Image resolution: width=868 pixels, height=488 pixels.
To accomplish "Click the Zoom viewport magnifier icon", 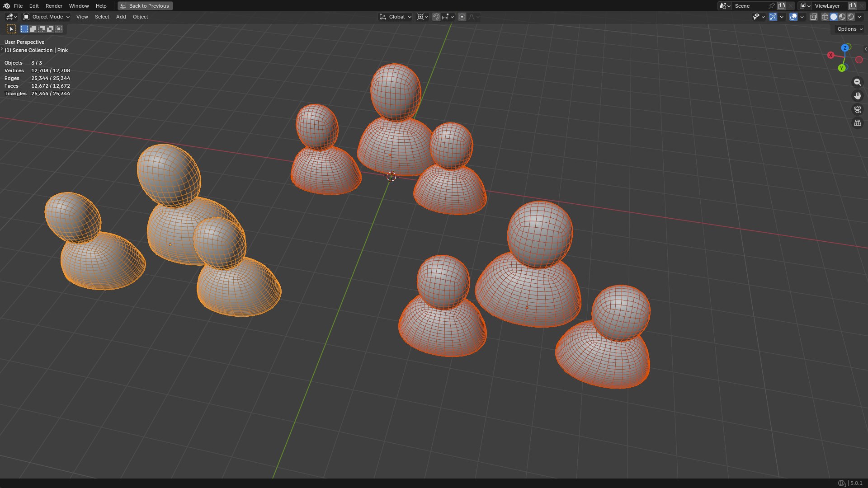I will coord(857,82).
